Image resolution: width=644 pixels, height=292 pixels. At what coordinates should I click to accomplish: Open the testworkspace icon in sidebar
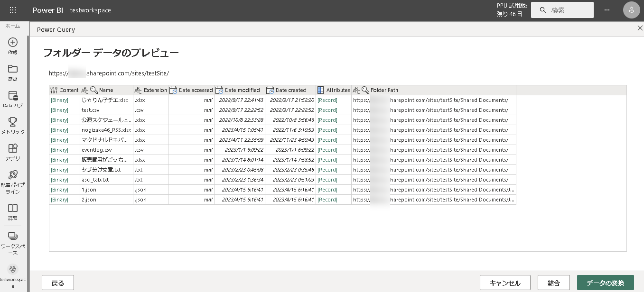click(x=13, y=269)
